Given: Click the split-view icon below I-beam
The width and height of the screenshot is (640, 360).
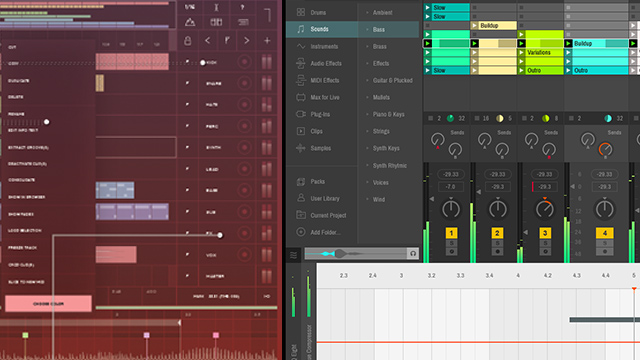Looking at the screenshot, I should (x=216, y=22).
